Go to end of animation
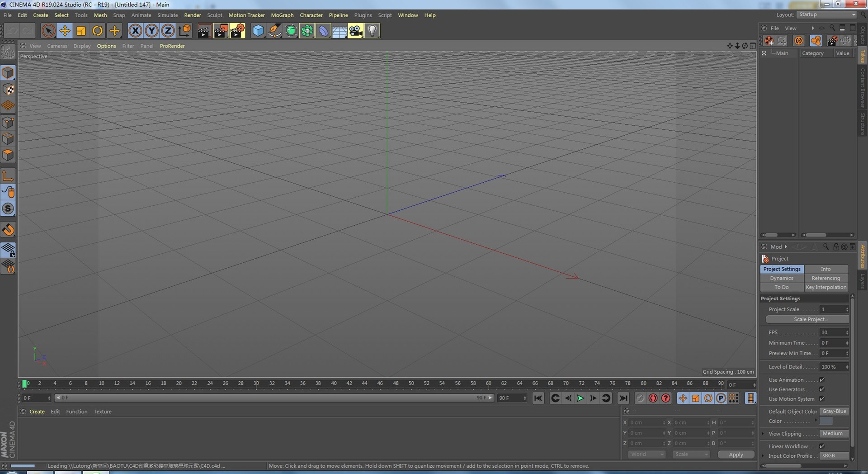Image resolution: width=868 pixels, height=474 pixels. [x=623, y=398]
